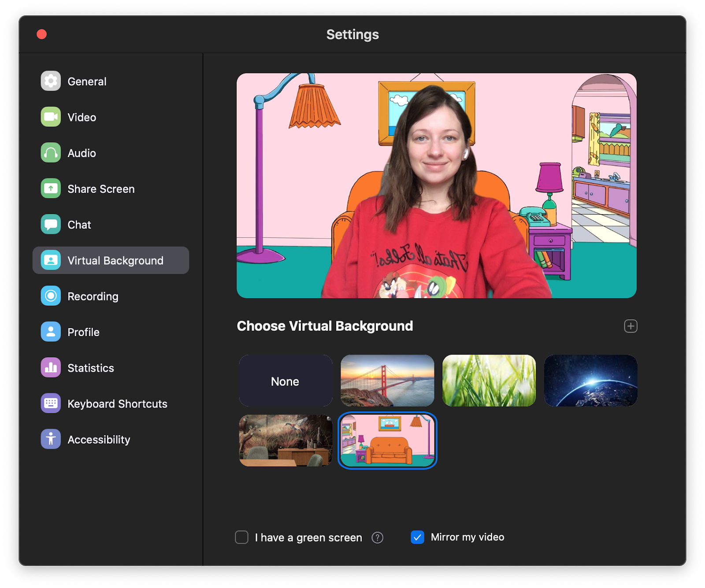The image size is (705, 588).
Task: Open the Chat bubble icon
Action: point(51,224)
